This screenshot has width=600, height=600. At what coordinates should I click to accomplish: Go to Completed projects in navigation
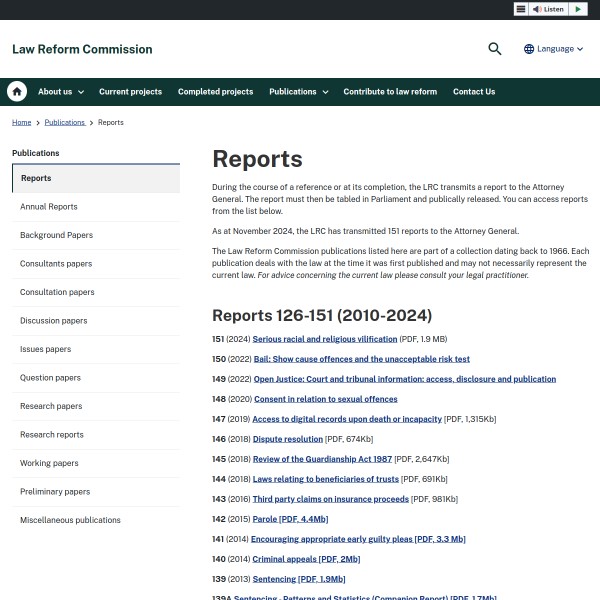coord(215,92)
